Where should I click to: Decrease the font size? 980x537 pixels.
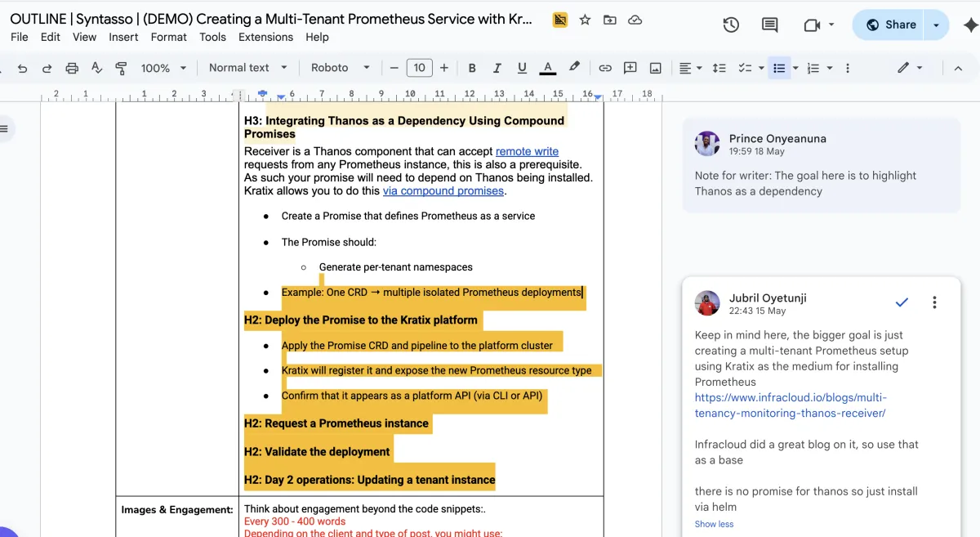394,68
